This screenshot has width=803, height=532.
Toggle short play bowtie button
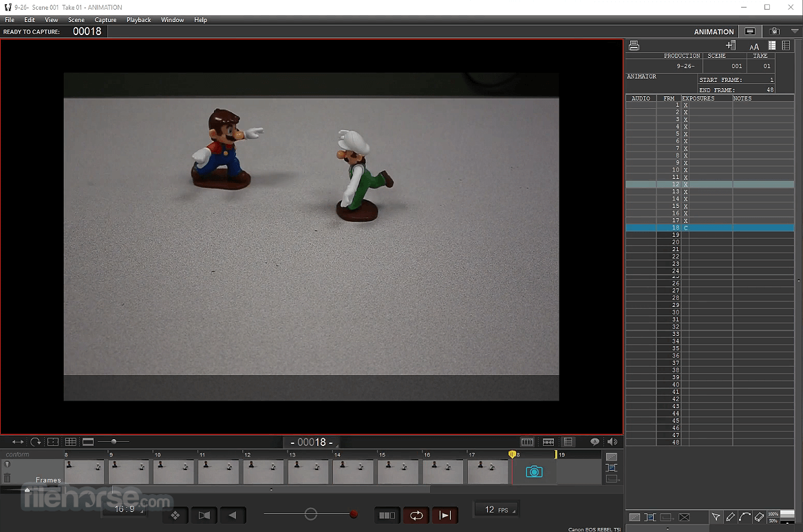point(204,515)
